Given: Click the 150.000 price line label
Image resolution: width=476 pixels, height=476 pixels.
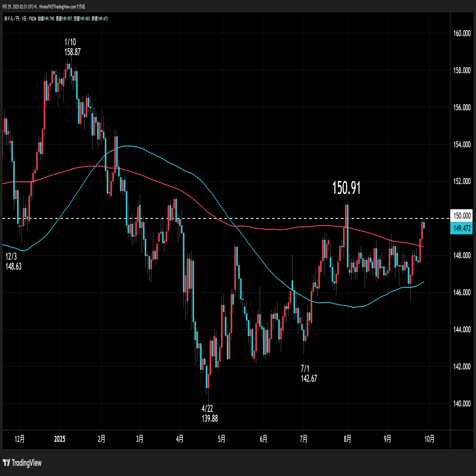Looking at the screenshot, I should click(462, 216).
